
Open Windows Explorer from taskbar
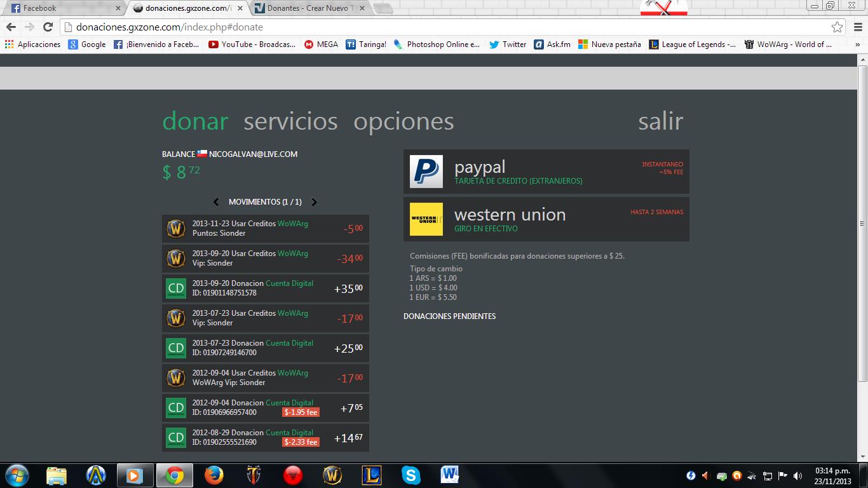tap(57, 475)
